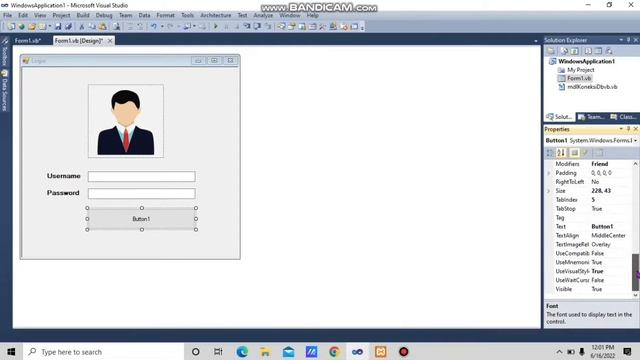The image size is (640, 360).
Task: Click the Open File folder icon
Action: [x=31, y=27]
